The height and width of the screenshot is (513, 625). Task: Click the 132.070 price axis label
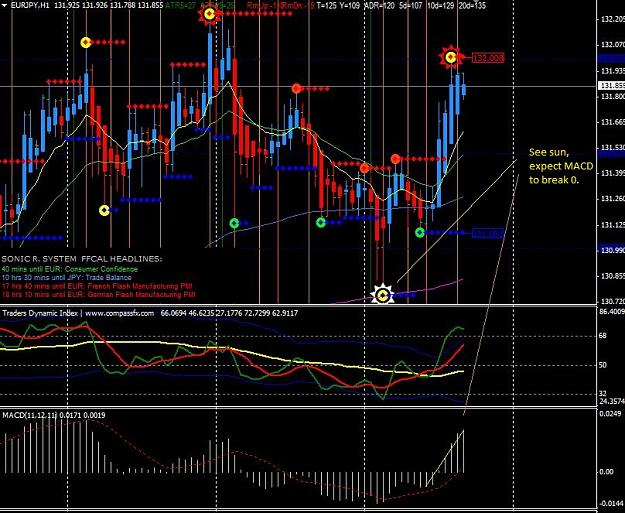click(612, 45)
